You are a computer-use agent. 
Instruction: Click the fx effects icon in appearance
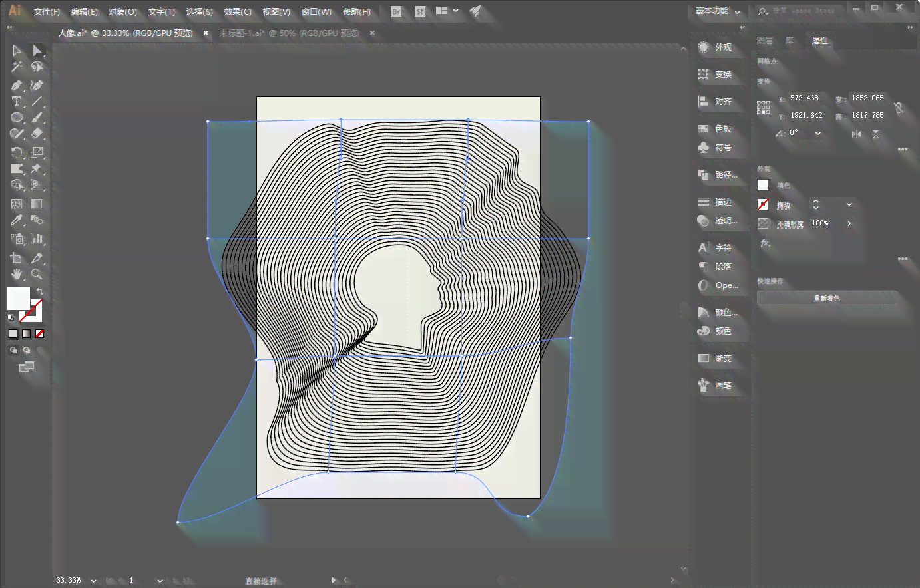click(x=765, y=243)
